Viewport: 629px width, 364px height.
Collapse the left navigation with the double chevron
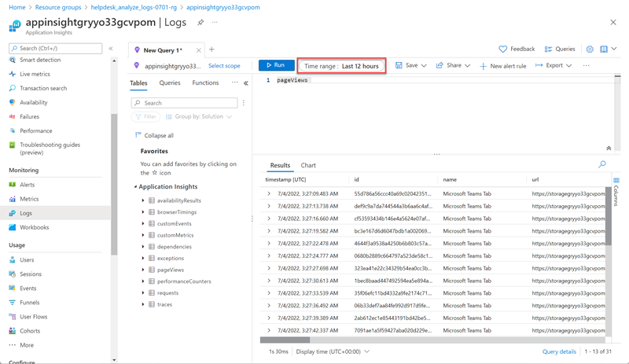(x=111, y=49)
